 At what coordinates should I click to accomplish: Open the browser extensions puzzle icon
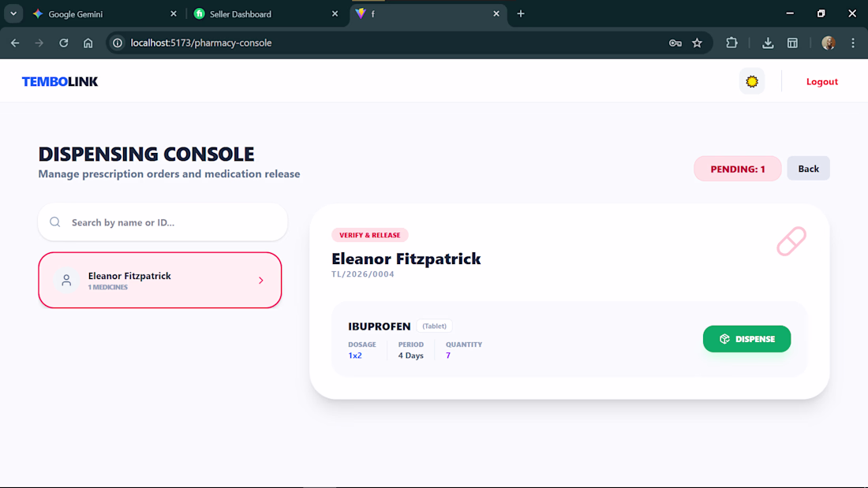click(731, 43)
